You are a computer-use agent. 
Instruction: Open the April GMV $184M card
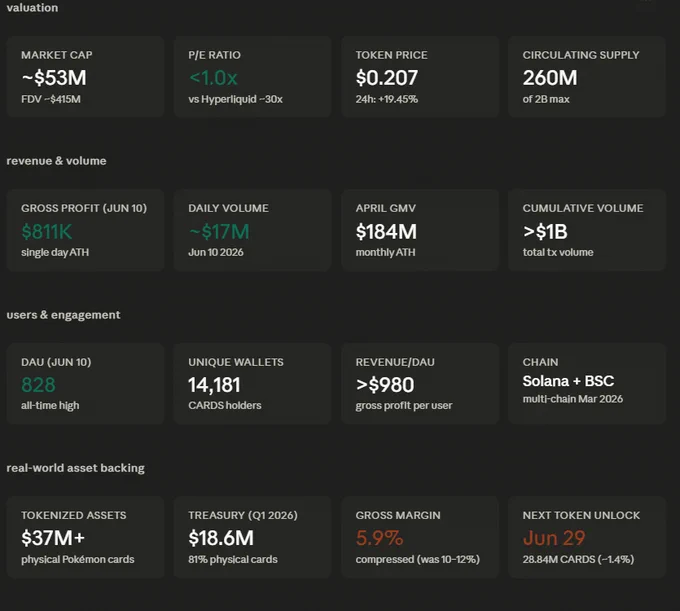coord(420,230)
